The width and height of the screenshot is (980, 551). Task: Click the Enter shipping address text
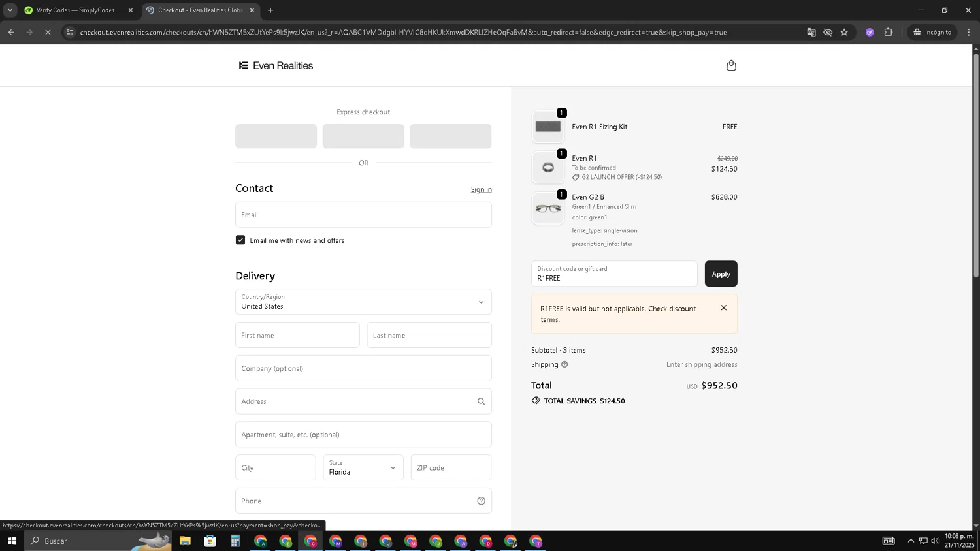click(702, 364)
